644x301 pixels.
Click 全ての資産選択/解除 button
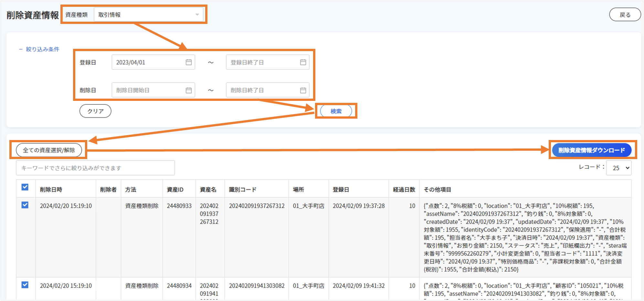pos(49,150)
